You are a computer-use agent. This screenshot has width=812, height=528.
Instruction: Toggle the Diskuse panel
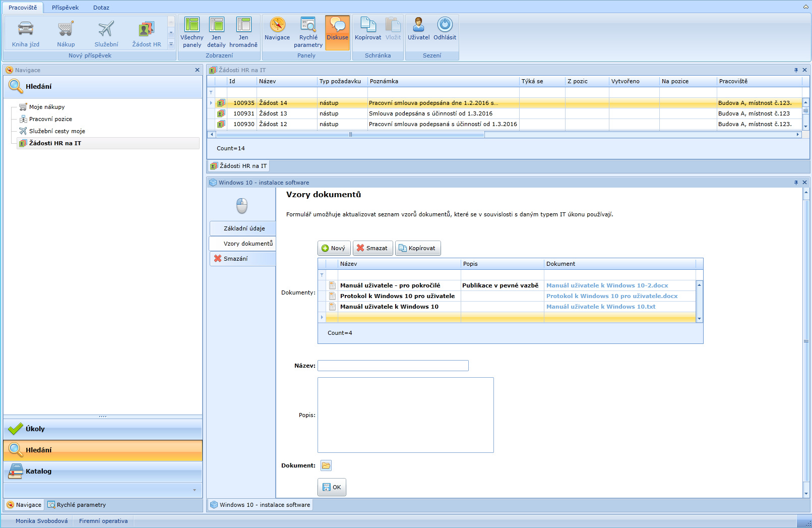pyautogui.click(x=337, y=32)
